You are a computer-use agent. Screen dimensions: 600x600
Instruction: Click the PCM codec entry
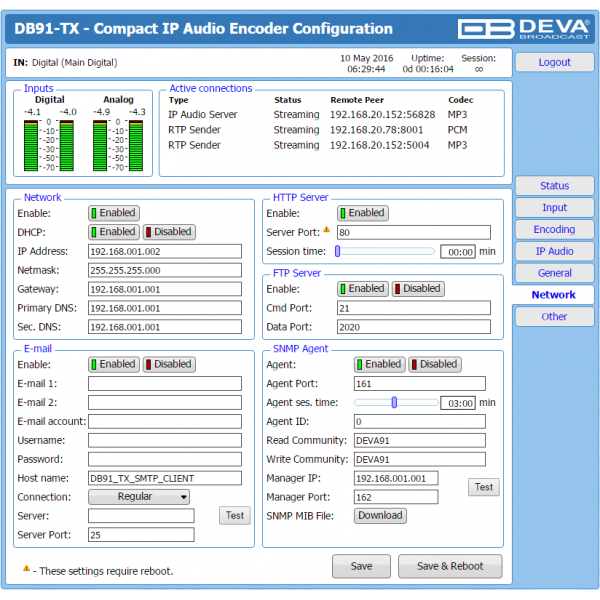tap(457, 130)
